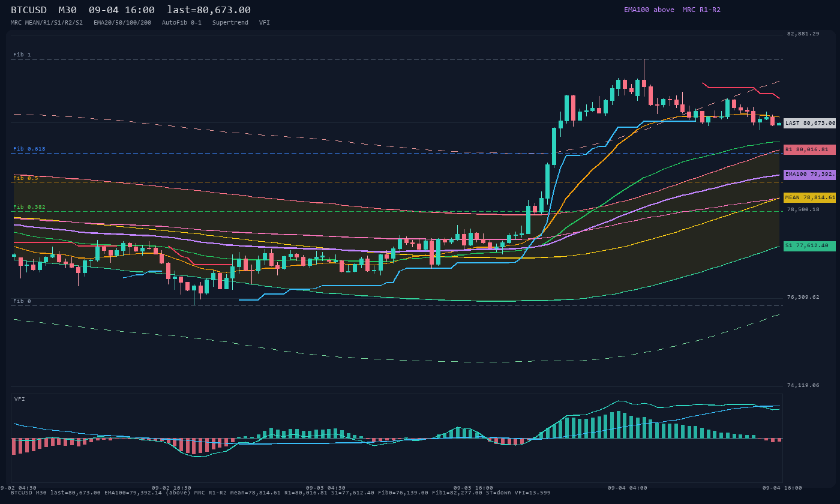Click the 09-04 04:00 time axis label
The height and width of the screenshot is (504, 840).
[628, 488]
